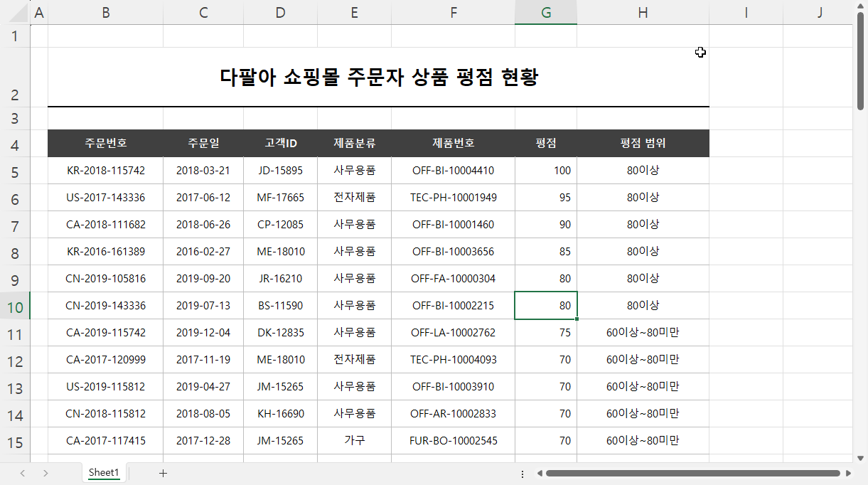Click the select-all corner box
Image resolution: width=868 pixels, height=485 pixels.
(x=15, y=12)
